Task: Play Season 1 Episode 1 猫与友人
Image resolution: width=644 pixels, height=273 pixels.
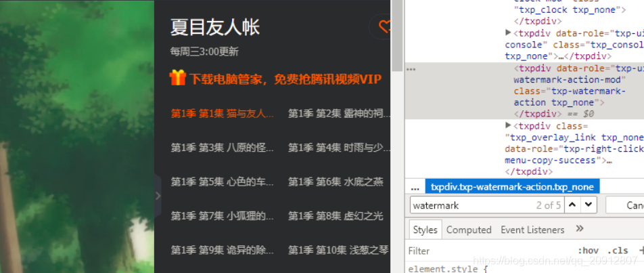Action: 222,114
